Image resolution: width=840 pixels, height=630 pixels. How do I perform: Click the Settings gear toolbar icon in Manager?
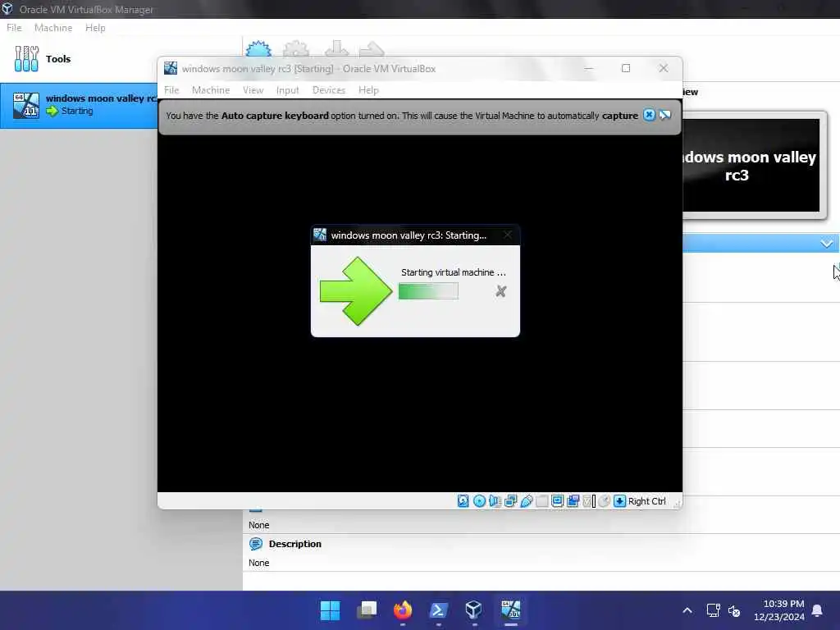(x=295, y=48)
